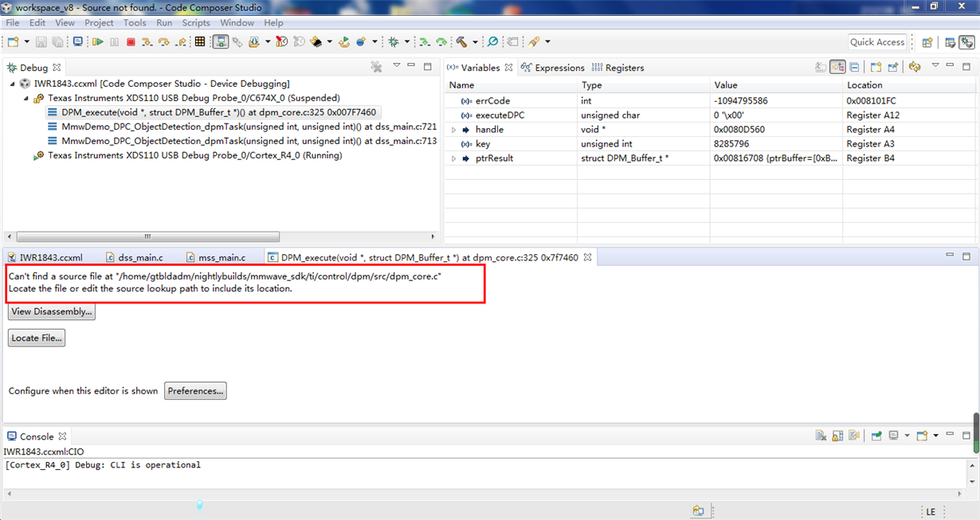
Task: Select the Cortex_R4_0 (Running) debug entry
Action: click(x=187, y=155)
